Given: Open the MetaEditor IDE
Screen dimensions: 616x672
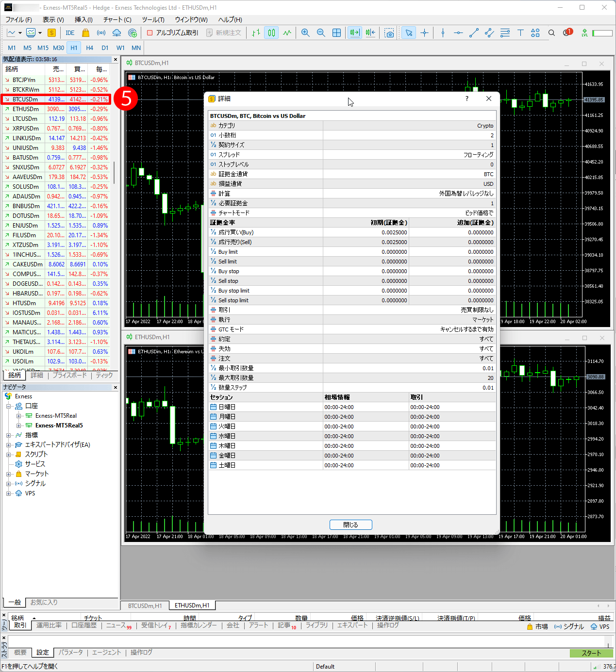Looking at the screenshot, I should point(70,33).
